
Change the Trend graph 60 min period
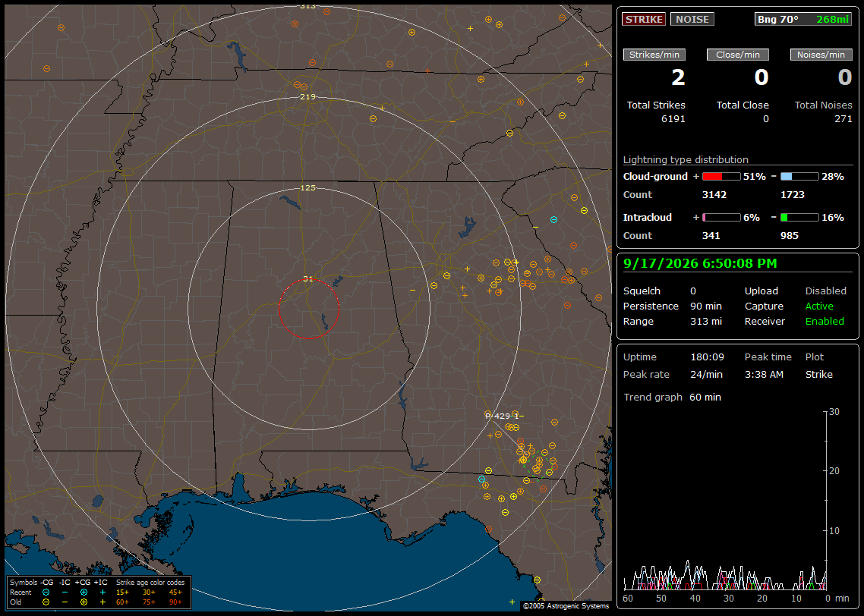(x=705, y=397)
